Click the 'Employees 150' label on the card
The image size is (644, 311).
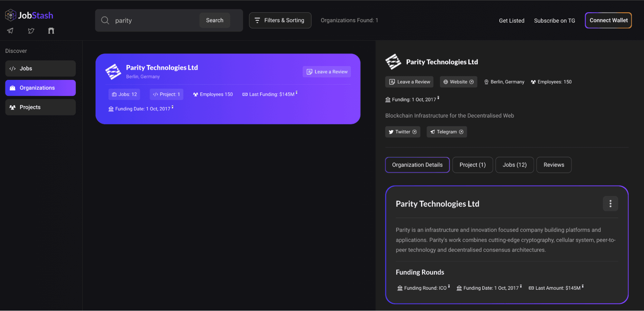coord(213,94)
